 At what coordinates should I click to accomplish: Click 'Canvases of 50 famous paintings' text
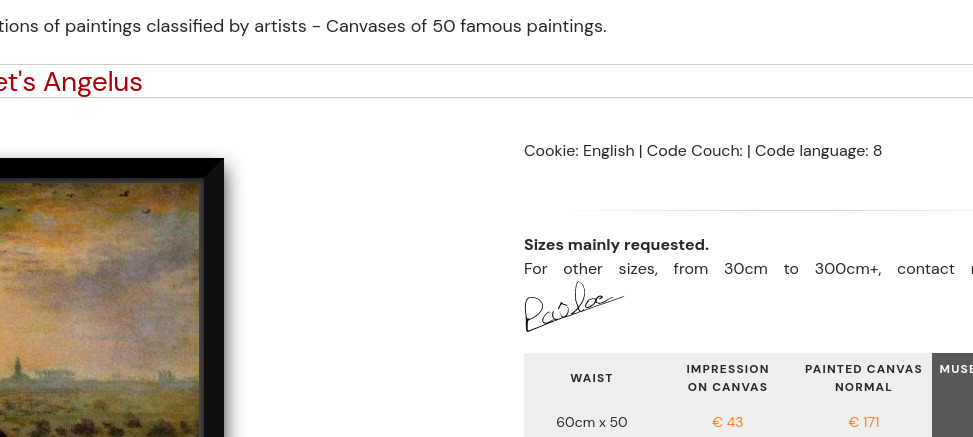465,27
